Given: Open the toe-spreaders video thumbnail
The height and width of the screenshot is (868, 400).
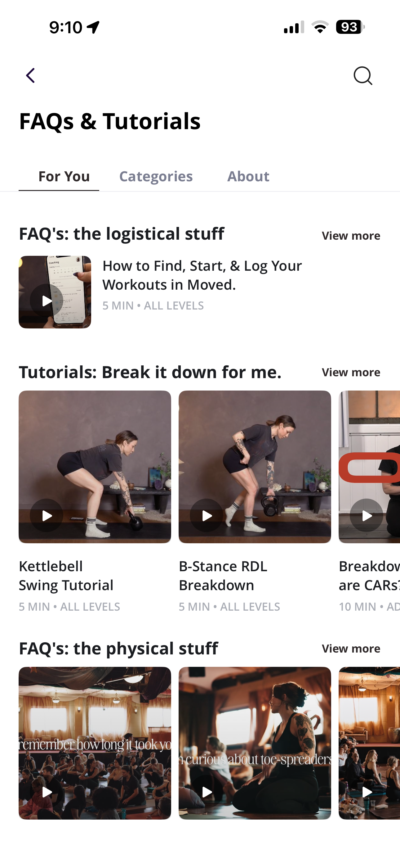Looking at the screenshot, I should click(x=255, y=743).
